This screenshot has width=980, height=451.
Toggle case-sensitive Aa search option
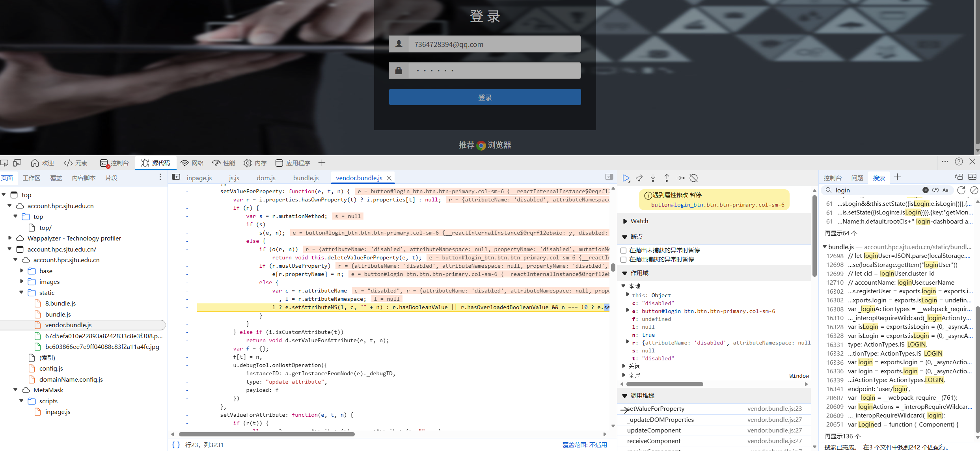click(x=945, y=190)
